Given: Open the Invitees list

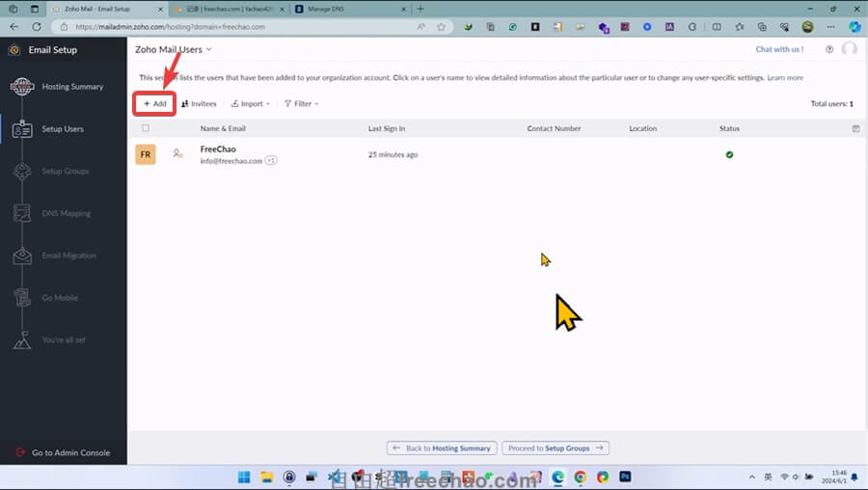Looking at the screenshot, I should point(199,103).
